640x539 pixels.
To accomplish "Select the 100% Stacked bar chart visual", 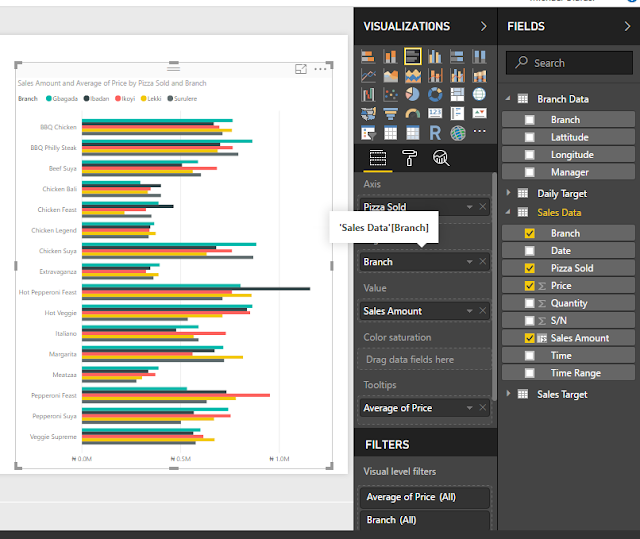I will [457, 56].
